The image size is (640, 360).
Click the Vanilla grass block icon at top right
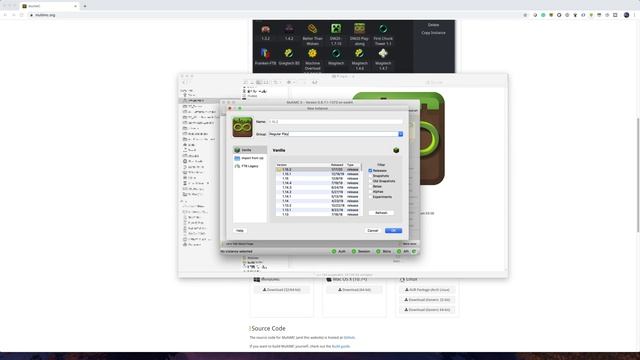[396, 150]
